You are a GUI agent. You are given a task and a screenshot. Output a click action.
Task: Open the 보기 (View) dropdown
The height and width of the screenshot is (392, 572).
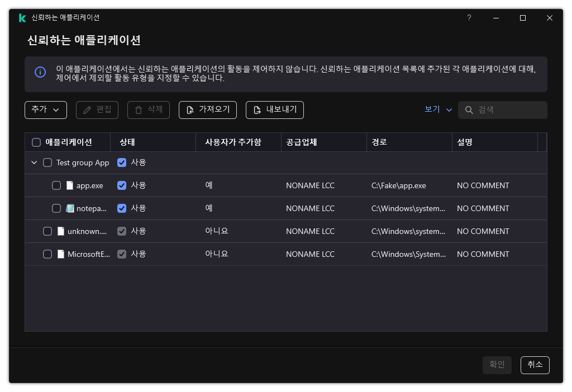pos(437,110)
